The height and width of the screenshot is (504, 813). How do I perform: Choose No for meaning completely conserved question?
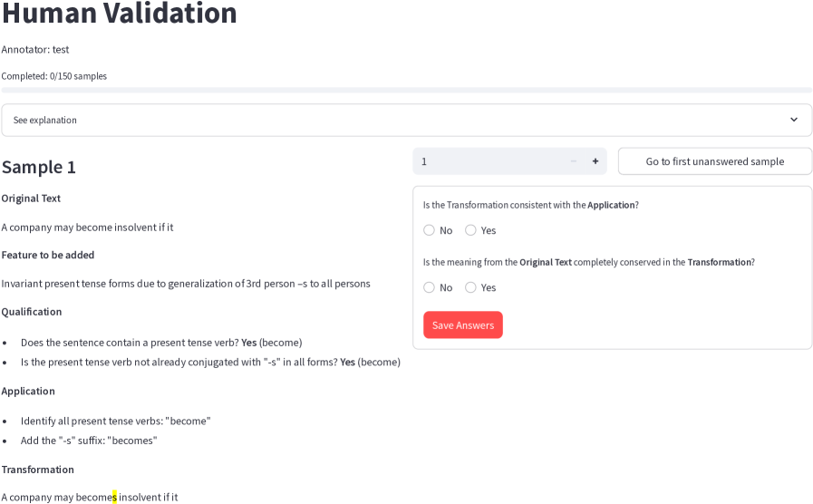click(x=430, y=287)
